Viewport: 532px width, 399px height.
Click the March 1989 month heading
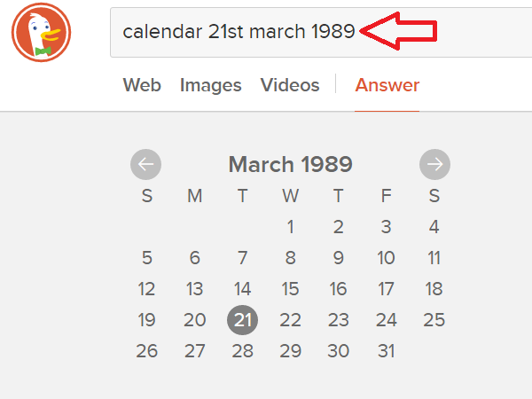tap(290, 164)
